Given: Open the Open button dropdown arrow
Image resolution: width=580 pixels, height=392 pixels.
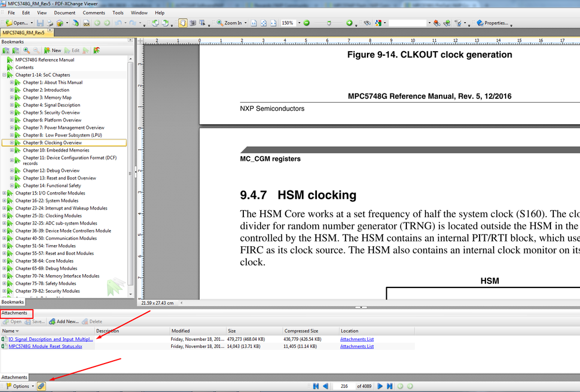Looking at the screenshot, I should coord(32,23).
